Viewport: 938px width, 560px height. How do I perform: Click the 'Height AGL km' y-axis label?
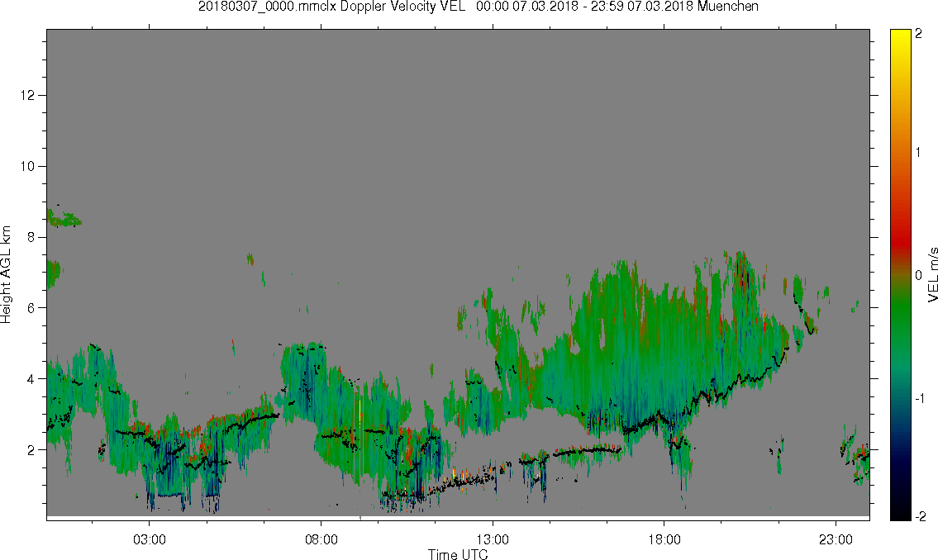[x=6, y=275]
